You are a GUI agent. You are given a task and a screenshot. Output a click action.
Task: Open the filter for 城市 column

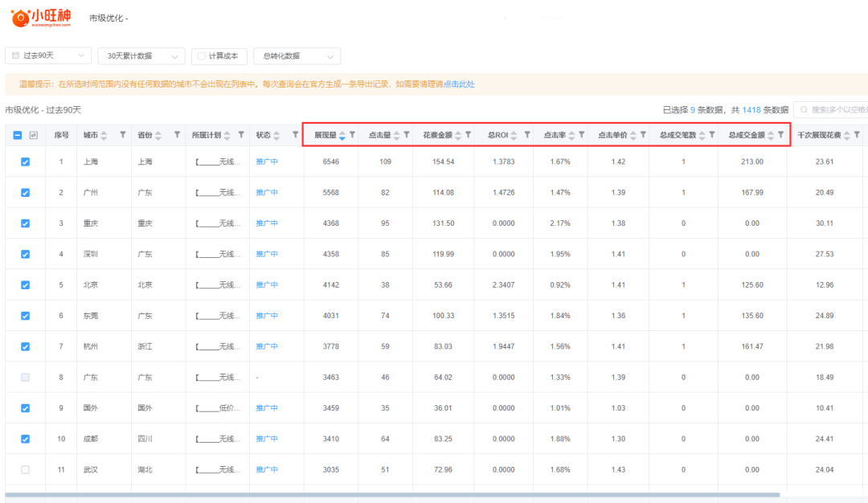pos(122,134)
